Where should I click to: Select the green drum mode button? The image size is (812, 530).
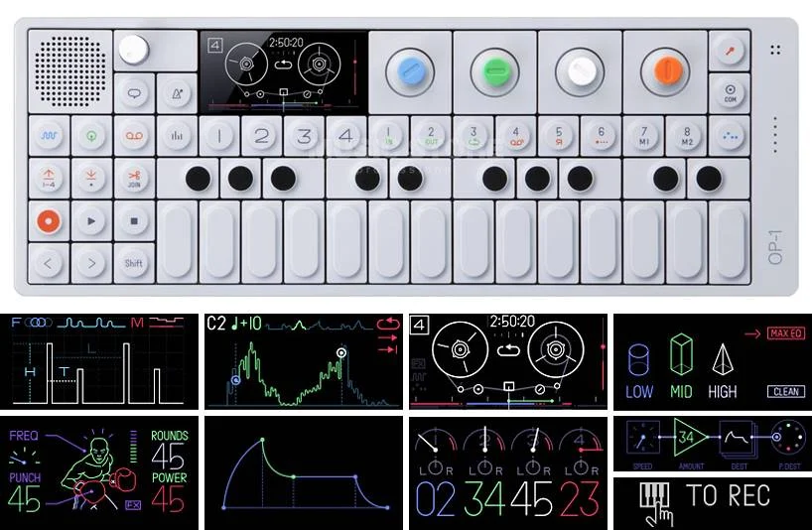pyautogui.click(x=91, y=135)
